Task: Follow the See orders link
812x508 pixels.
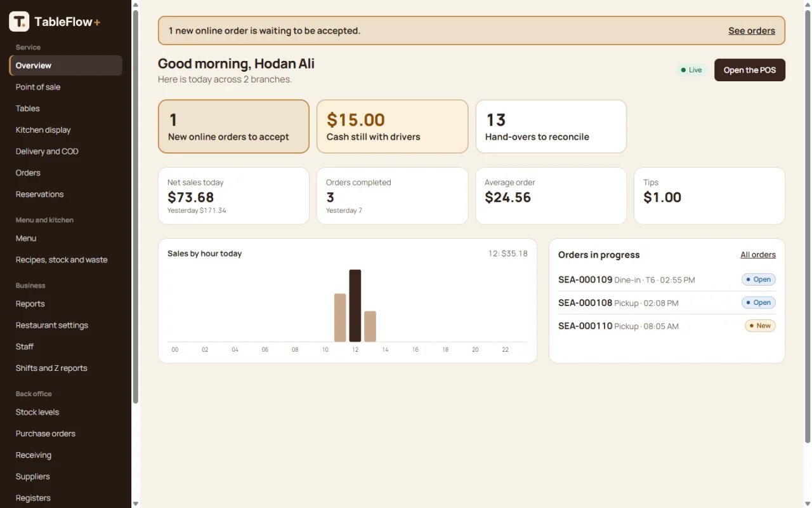Action: pyautogui.click(x=752, y=30)
